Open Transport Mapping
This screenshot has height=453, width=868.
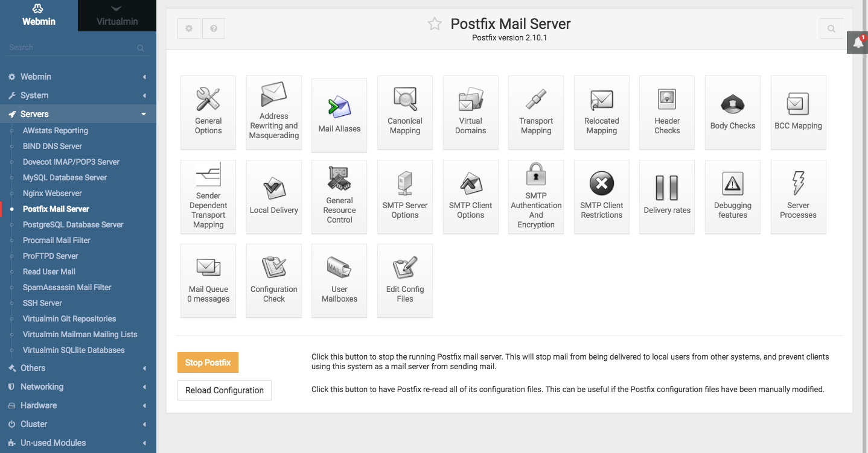(536, 112)
